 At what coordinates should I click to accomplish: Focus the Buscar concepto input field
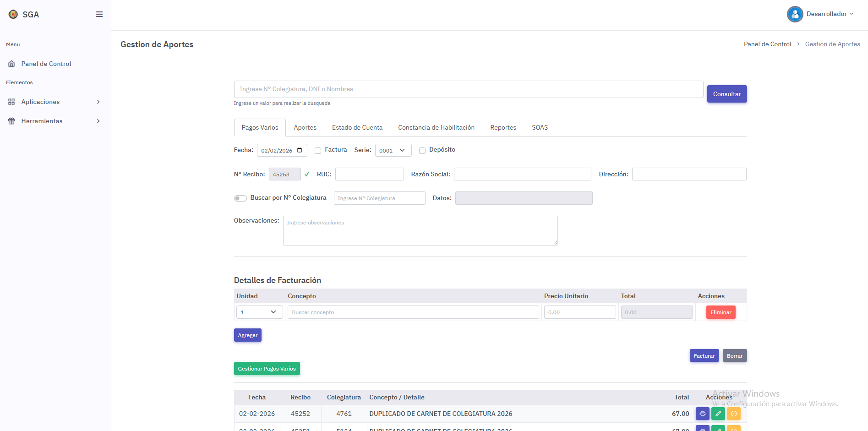pos(413,312)
